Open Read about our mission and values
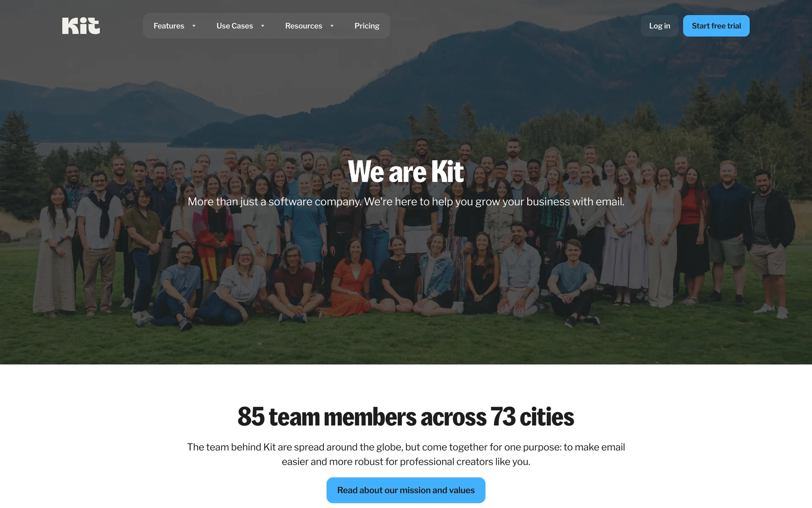Viewport: 812px width, 508px height. click(406, 490)
